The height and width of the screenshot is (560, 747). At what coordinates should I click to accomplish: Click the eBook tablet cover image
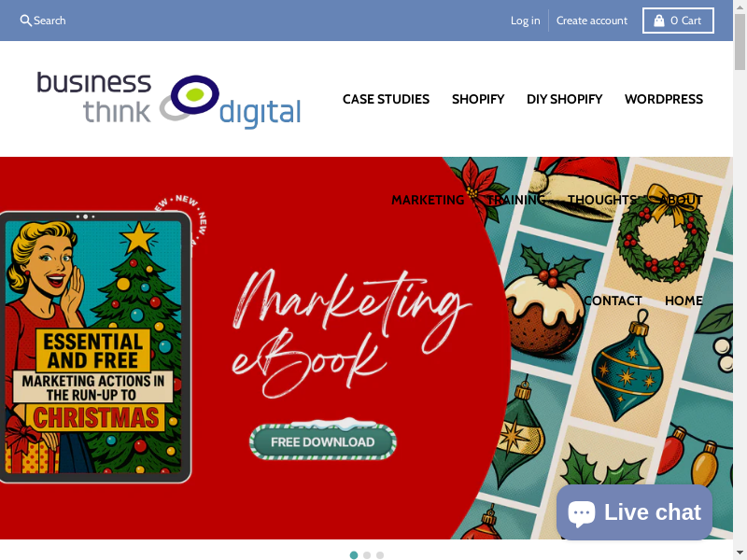click(95, 347)
